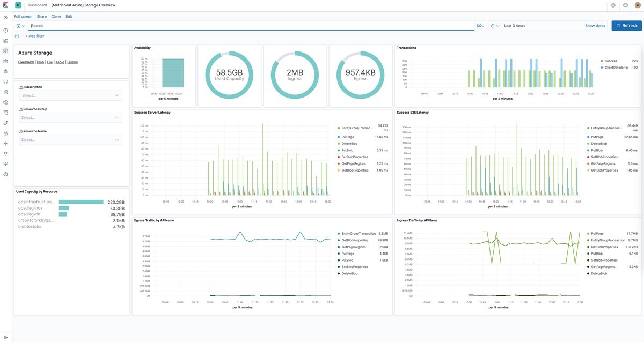The height and width of the screenshot is (342, 644).
Task: Go to the Table storage view
Action: [x=60, y=62]
